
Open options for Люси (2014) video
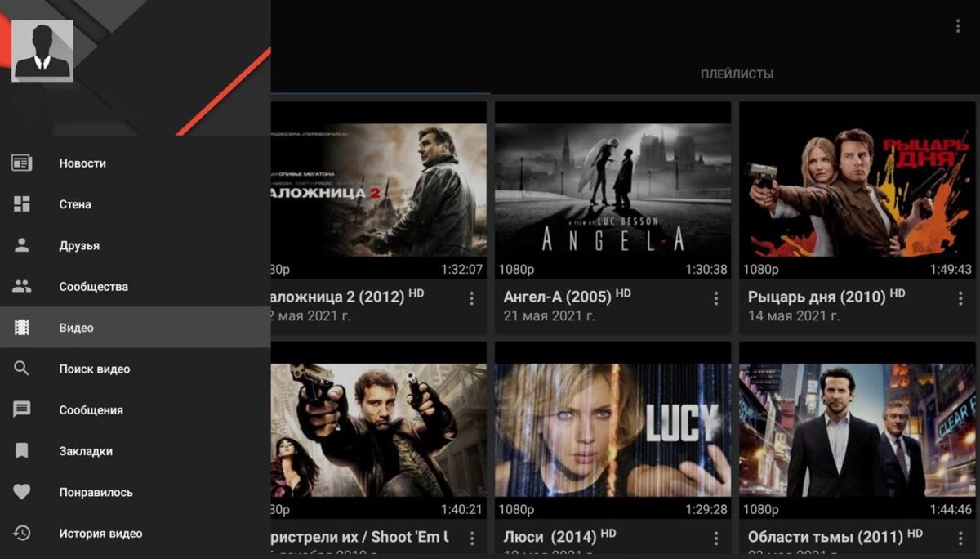pos(716,539)
